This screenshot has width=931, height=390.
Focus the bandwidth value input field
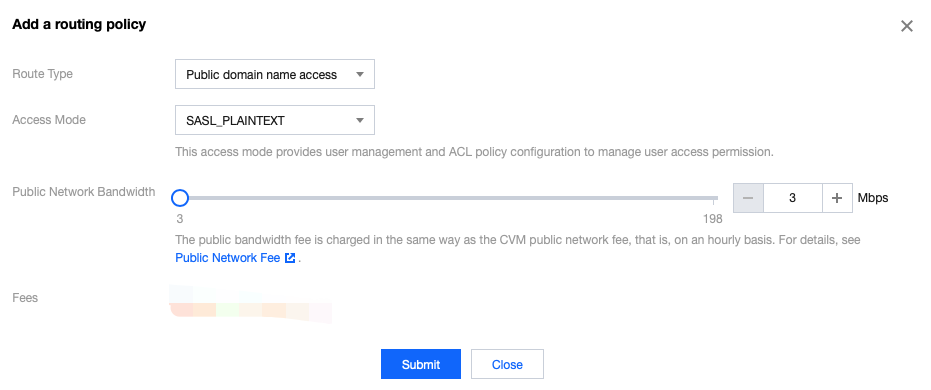point(793,198)
